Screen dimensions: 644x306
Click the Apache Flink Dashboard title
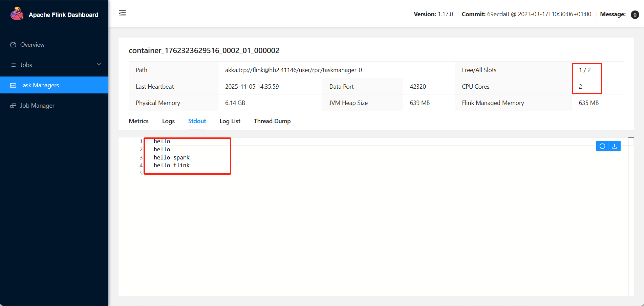coord(64,15)
